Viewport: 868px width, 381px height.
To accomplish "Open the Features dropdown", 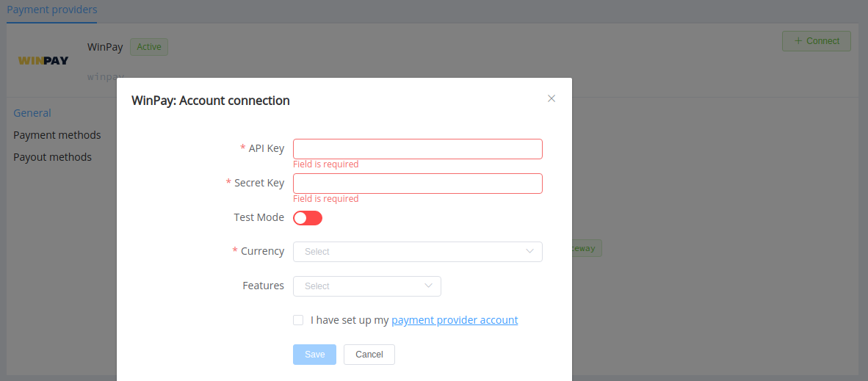I will tap(367, 286).
